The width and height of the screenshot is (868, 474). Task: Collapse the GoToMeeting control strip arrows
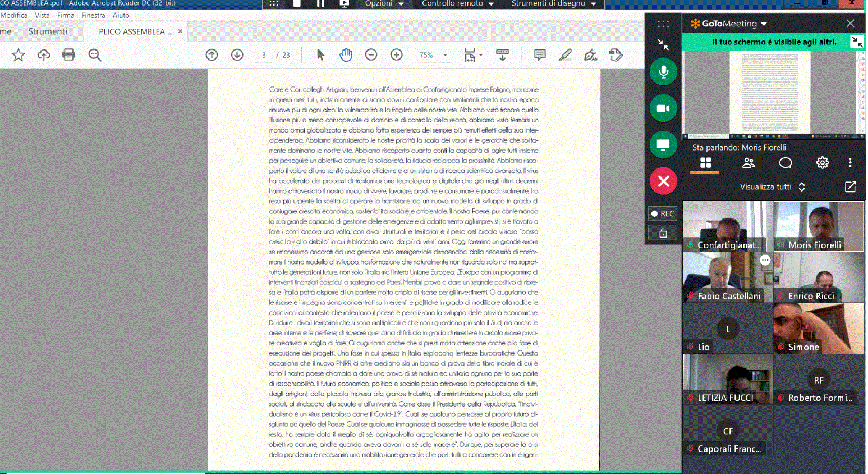[x=663, y=44]
